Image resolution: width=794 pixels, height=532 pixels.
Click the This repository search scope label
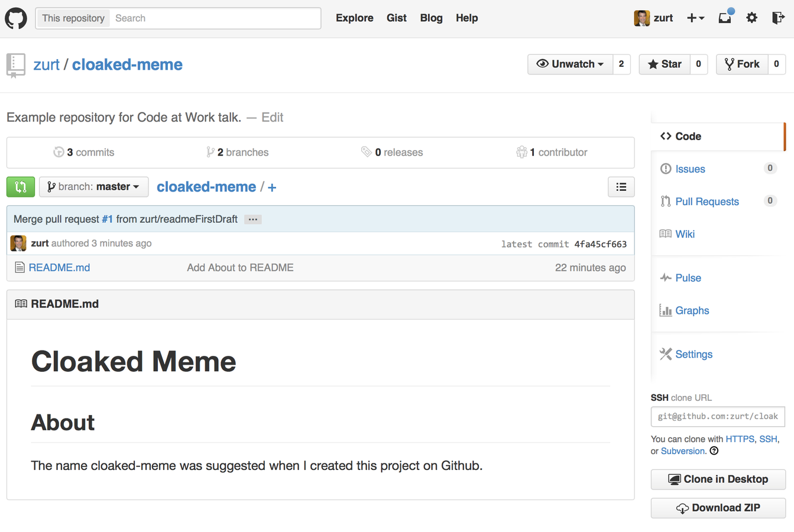73,18
